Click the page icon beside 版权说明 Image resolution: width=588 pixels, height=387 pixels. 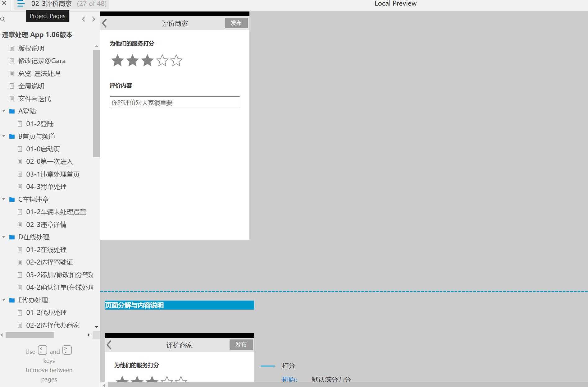12,48
